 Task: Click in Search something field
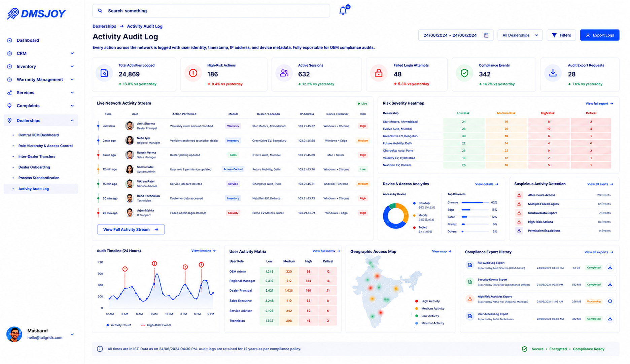point(211,11)
